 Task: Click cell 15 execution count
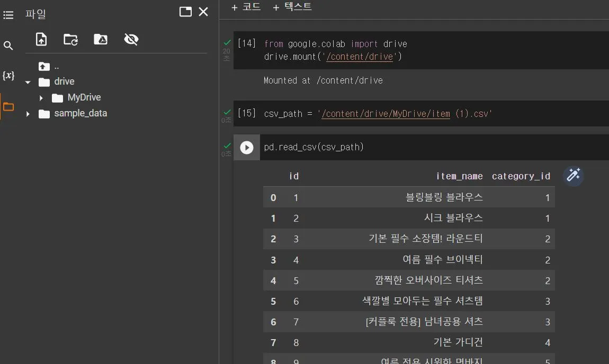(x=247, y=113)
